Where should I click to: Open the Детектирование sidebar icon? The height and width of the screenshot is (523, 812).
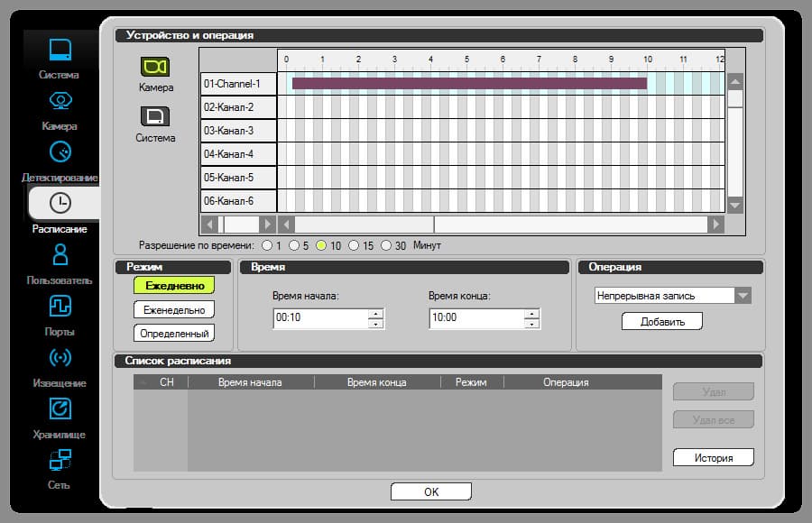60,151
